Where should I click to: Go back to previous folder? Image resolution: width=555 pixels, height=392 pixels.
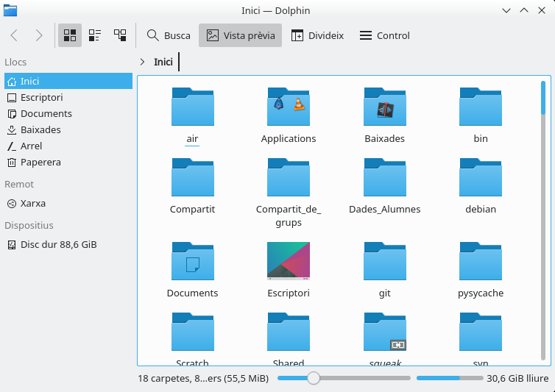pyautogui.click(x=15, y=35)
